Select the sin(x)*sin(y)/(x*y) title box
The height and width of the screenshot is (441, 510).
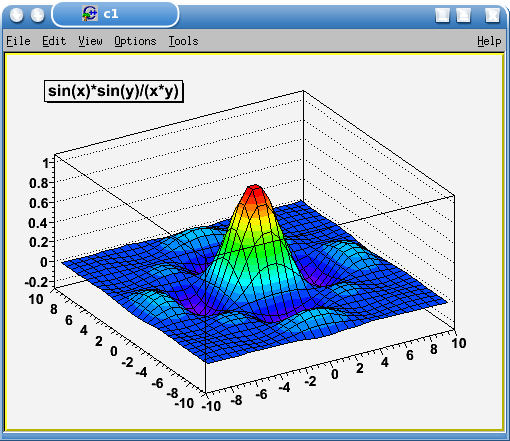[114, 91]
